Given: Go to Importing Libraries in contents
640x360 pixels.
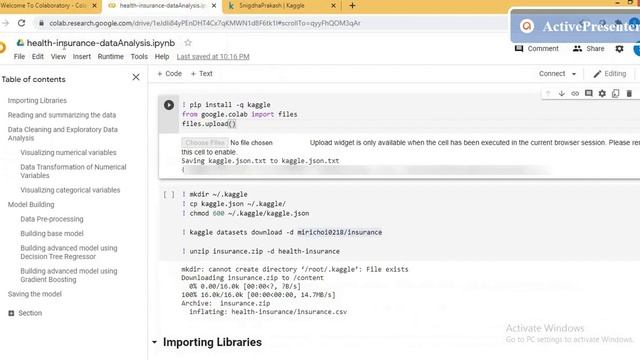Looking at the screenshot, I should [37, 100].
